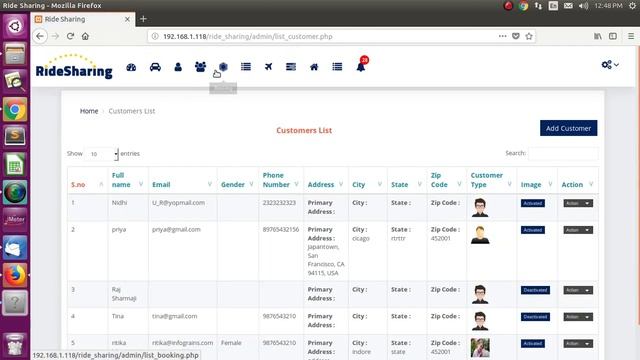Viewport: 640px width, 360px height.
Task: Open Action dropdown for priya row
Action: [578, 230]
